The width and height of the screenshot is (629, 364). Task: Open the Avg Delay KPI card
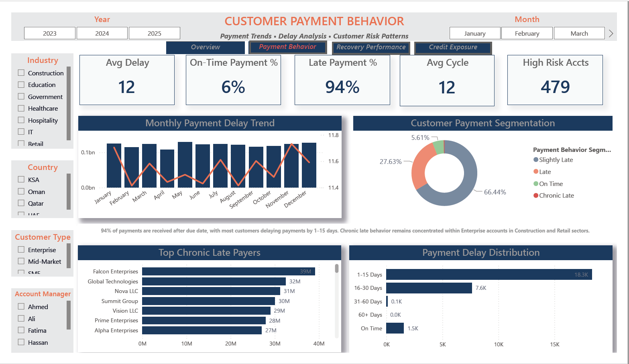(x=127, y=80)
